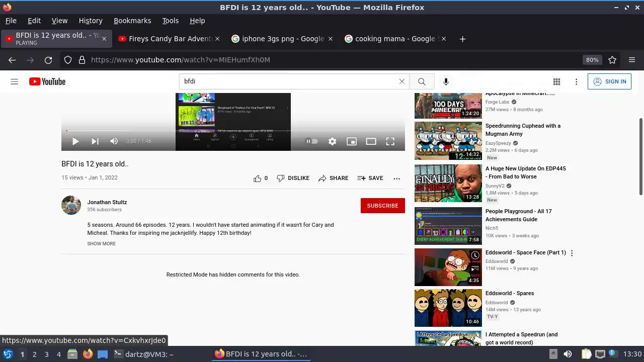
Task: Click the SIGN IN button
Action: (609, 81)
